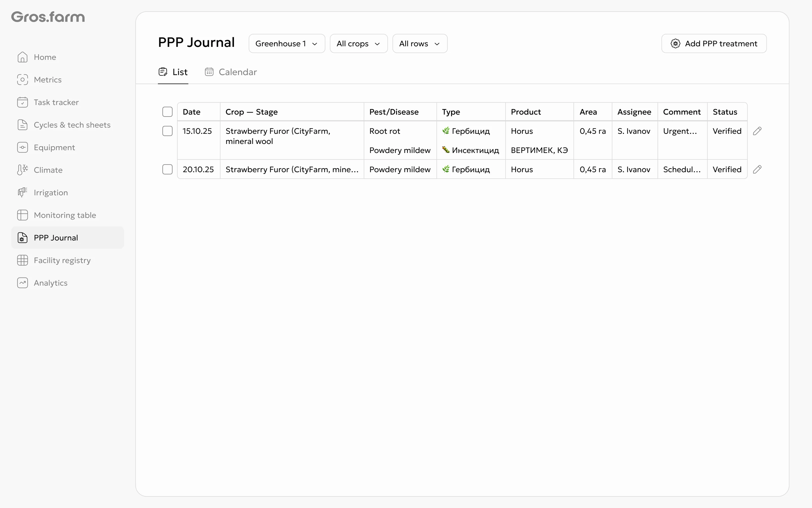The width and height of the screenshot is (812, 508).
Task: Open the All crops filter dropdown
Action: coord(359,43)
